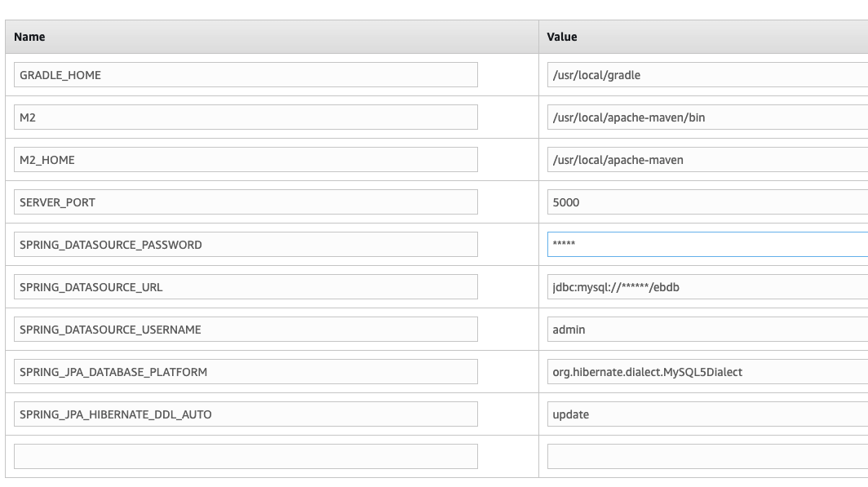Select the SPRING_JPA_DATABASE_PLATFORM name field
This screenshot has height=487, width=868.
[x=245, y=372]
